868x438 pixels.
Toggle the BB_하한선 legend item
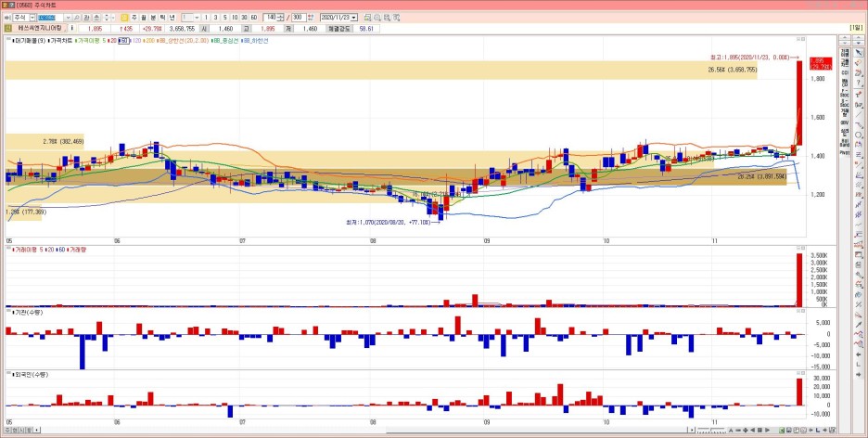[255, 41]
